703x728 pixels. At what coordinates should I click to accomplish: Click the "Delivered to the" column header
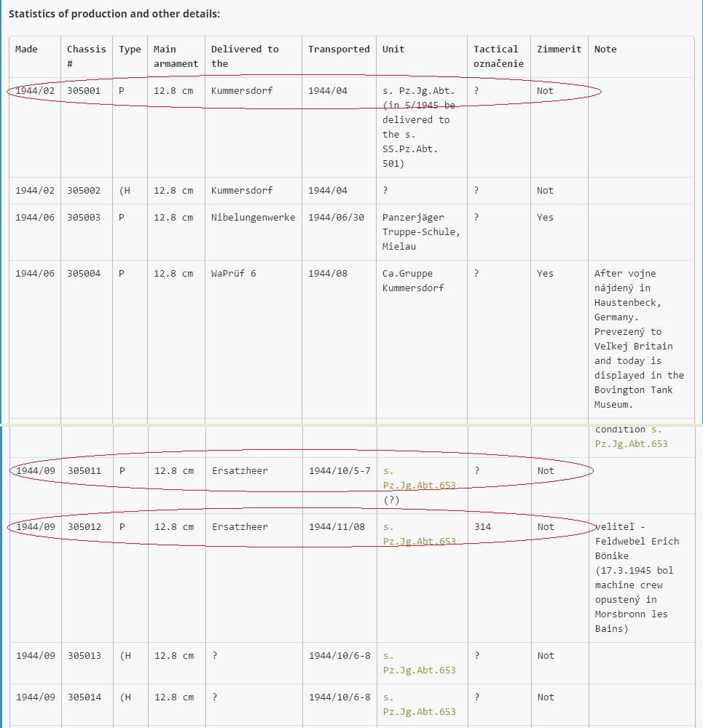click(244, 56)
